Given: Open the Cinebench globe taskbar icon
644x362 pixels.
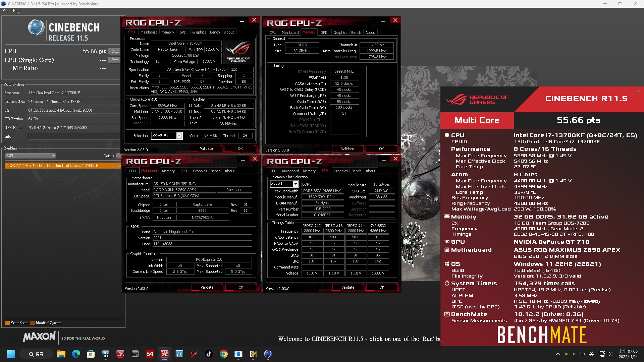Looking at the screenshot, I should click(x=268, y=354).
